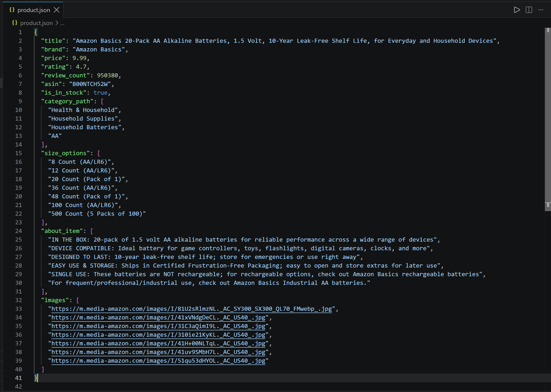
Task: Click line number 42 in the gutter
Action: click(x=19, y=387)
